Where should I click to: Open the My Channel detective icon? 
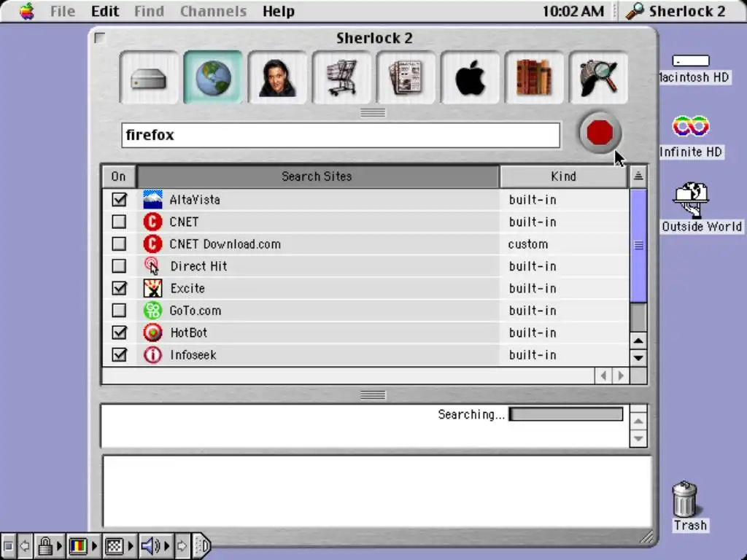pos(598,77)
